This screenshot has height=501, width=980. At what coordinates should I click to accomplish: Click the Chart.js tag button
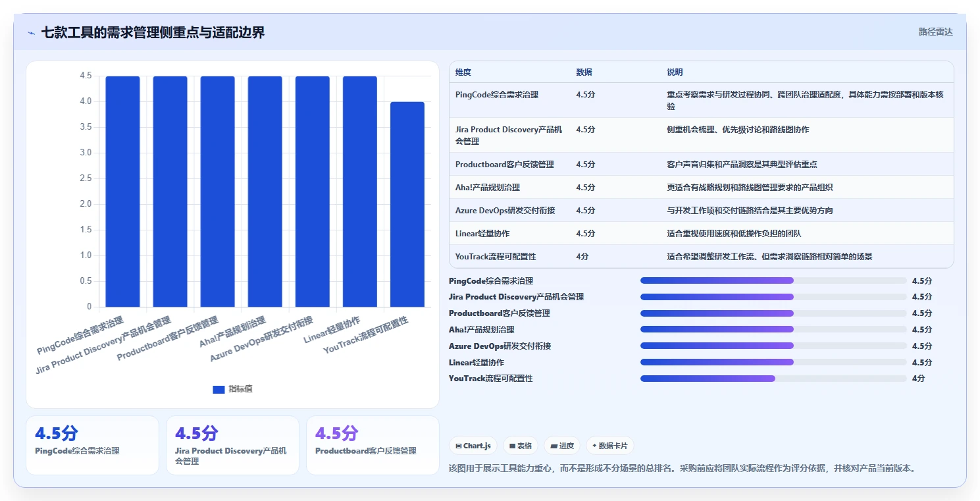click(473, 446)
